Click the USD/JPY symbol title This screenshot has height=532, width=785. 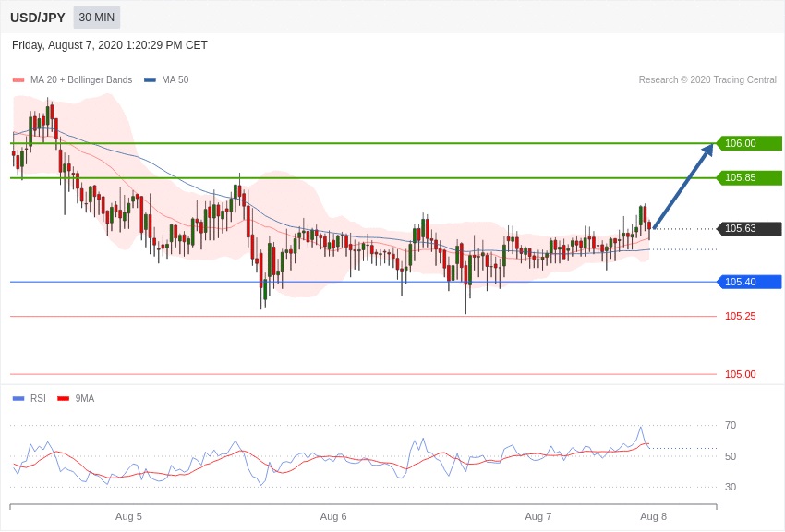[38, 18]
